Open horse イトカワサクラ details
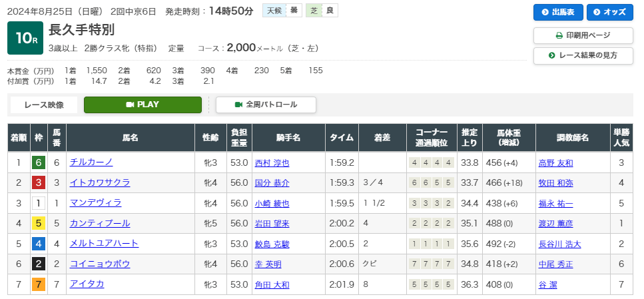 coord(100,182)
